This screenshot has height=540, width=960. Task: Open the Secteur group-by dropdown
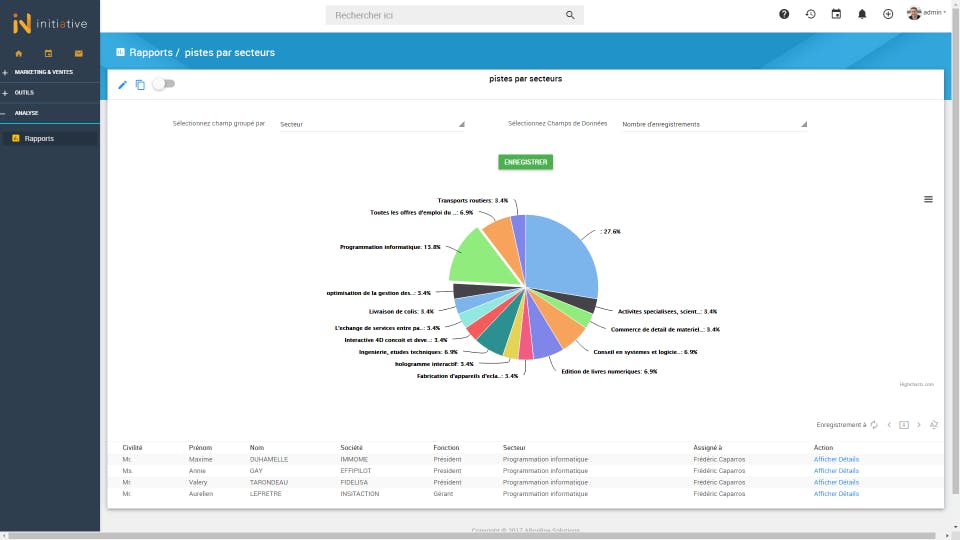click(x=372, y=124)
